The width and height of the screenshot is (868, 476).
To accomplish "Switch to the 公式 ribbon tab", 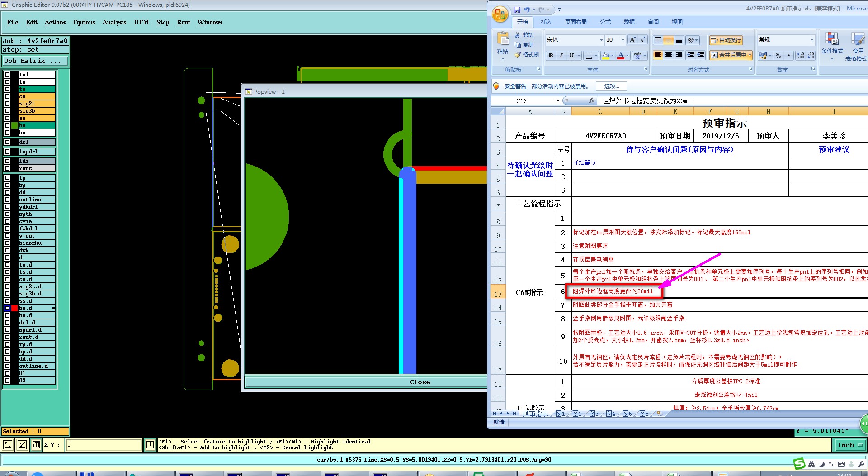I will [605, 22].
